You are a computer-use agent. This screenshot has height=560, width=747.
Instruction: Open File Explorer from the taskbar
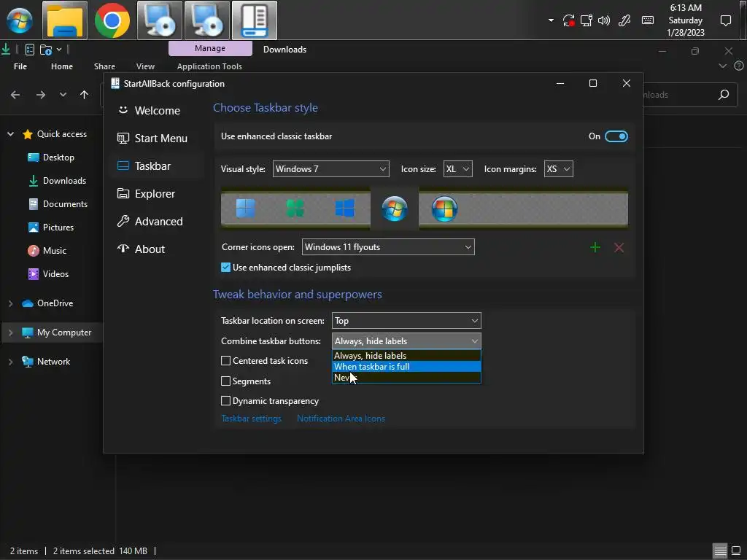pyautogui.click(x=65, y=20)
